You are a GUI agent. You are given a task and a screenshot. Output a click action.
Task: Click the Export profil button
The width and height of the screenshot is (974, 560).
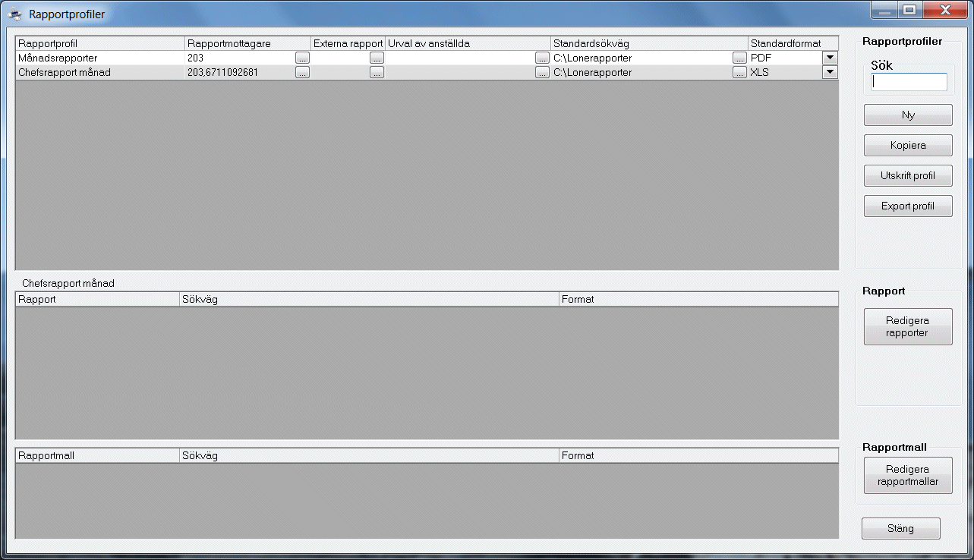pyautogui.click(x=908, y=206)
